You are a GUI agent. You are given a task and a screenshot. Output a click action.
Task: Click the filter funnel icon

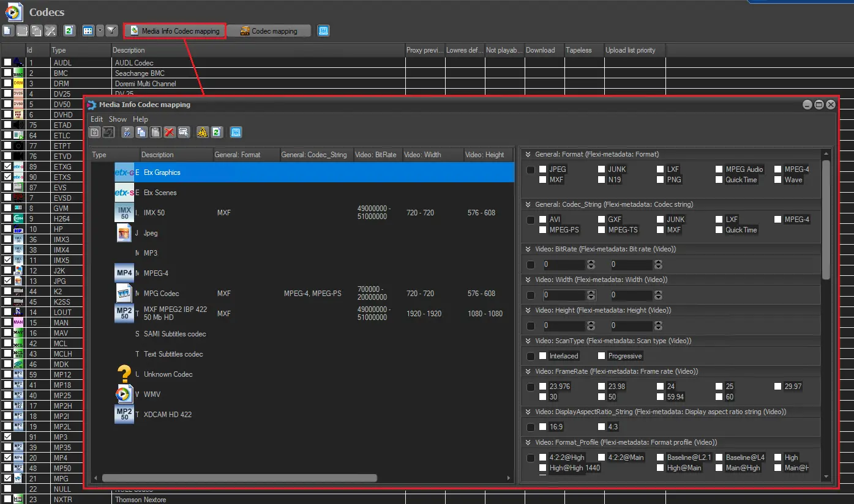pos(111,31)
